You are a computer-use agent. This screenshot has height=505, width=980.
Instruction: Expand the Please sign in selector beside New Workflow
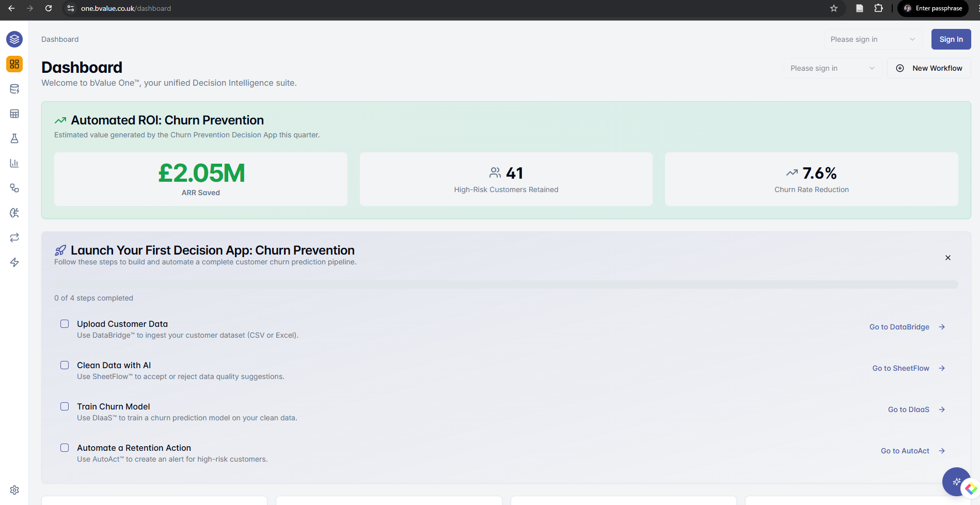click(x=833, y=68)
